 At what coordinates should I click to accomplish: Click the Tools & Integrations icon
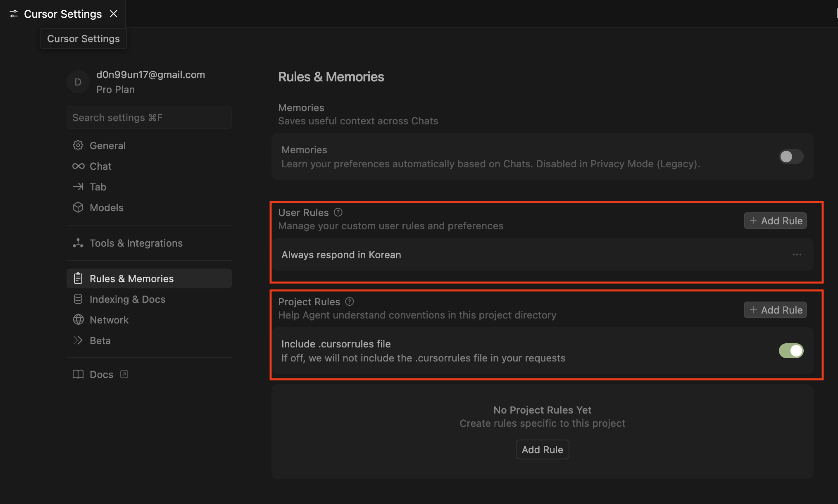pos(78,243)
